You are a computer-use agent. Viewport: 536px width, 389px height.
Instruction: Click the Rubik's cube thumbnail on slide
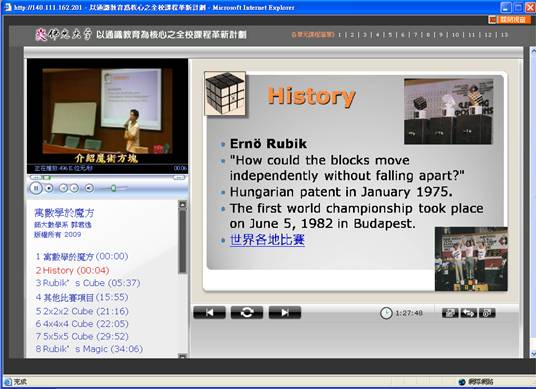pos(225,93)
